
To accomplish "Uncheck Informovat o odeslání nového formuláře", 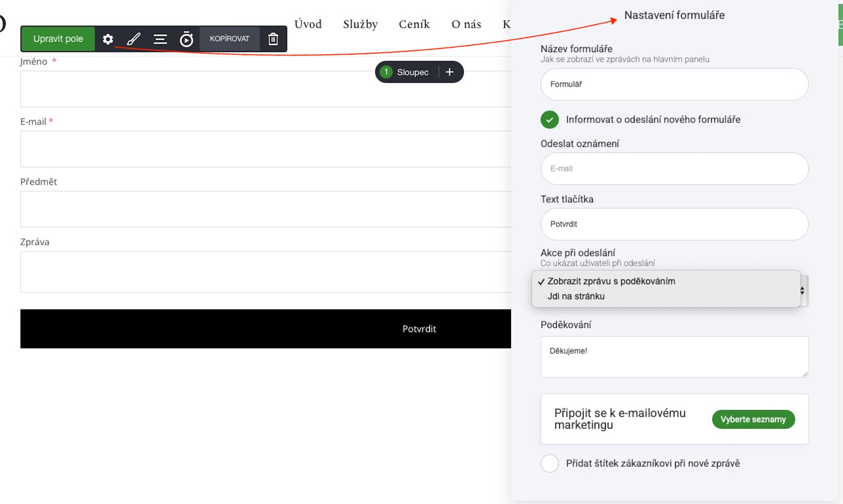I will click(x=550, y=120).
